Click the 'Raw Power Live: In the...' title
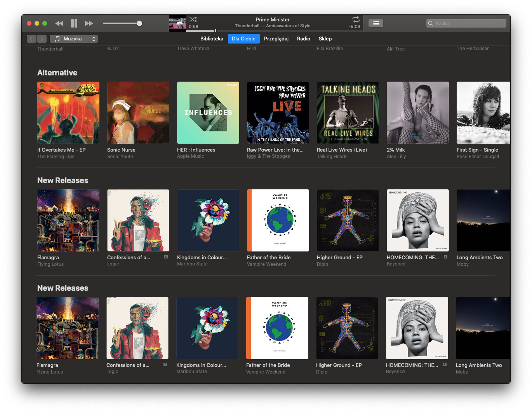This screenshot has width=532, height=412. [x=275, y=150]
